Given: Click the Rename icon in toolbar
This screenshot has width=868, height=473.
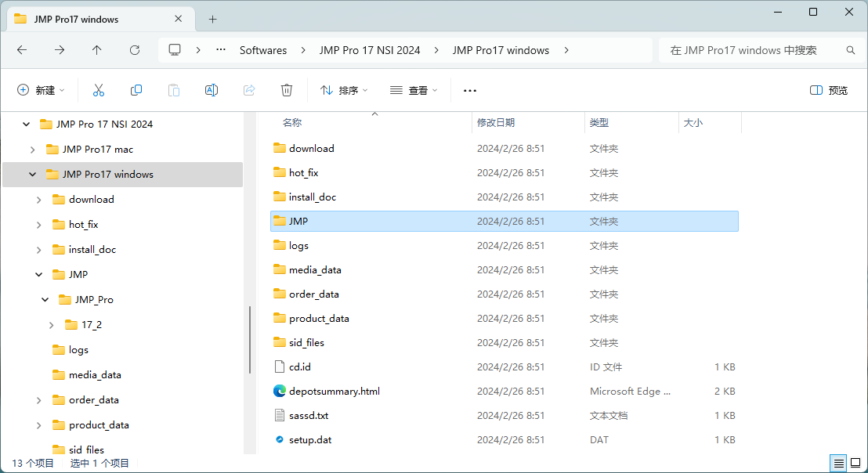Looking at the screenshot, I should pos(212,90).
